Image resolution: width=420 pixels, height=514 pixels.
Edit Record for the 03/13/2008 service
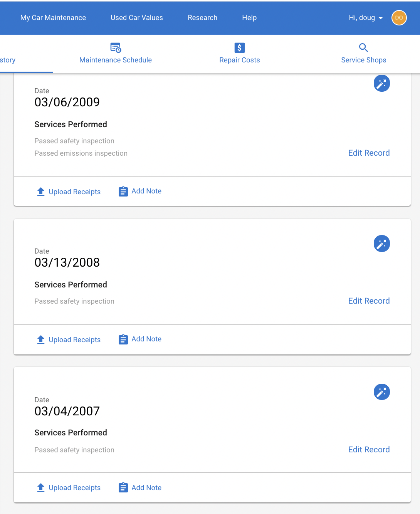369,301
